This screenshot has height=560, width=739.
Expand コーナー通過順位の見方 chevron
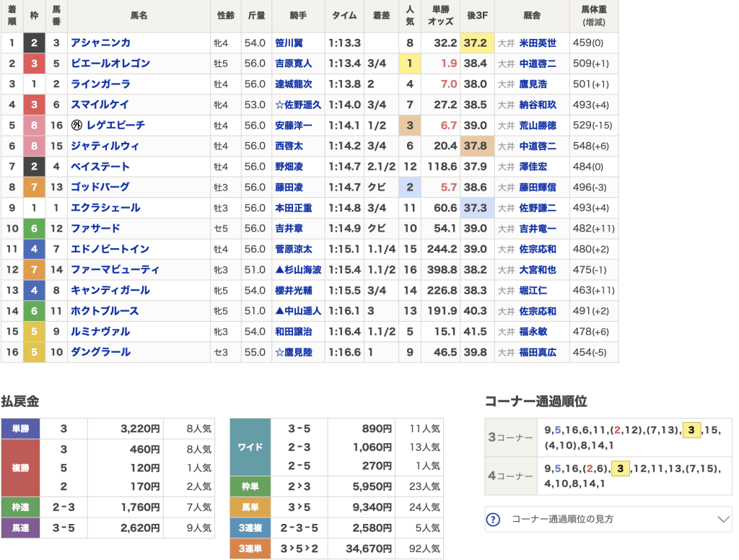(x=723, y=520)
